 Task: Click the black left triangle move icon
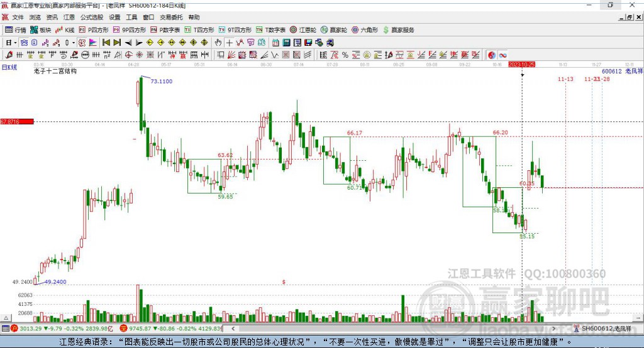click(128, 43)
